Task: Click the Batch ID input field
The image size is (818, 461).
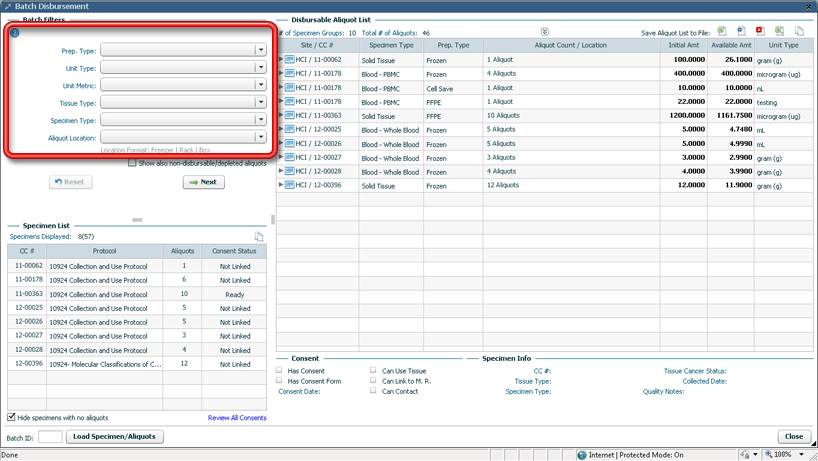Action: point(50,437)
